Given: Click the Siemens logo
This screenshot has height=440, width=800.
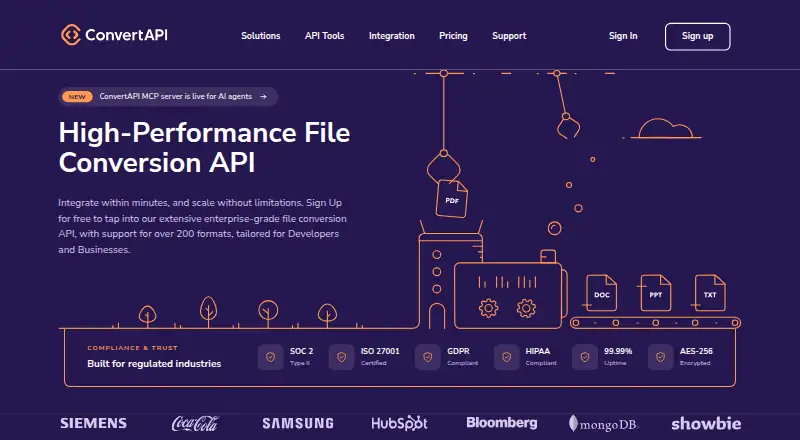Looking at the screenshot, I should point(93,423).
